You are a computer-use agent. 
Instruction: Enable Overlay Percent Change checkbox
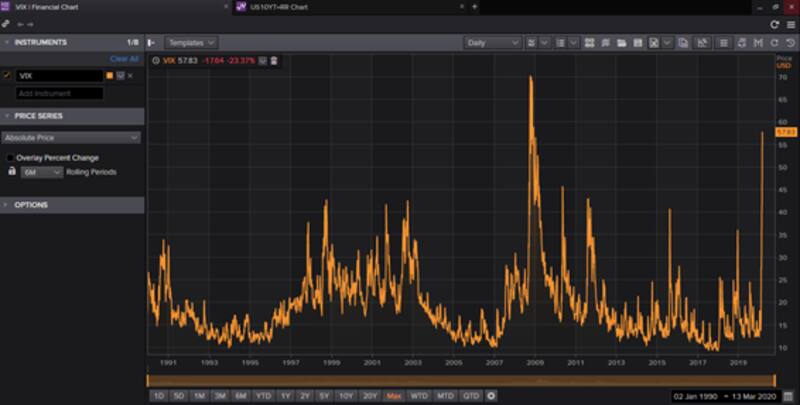click(11, 157)
